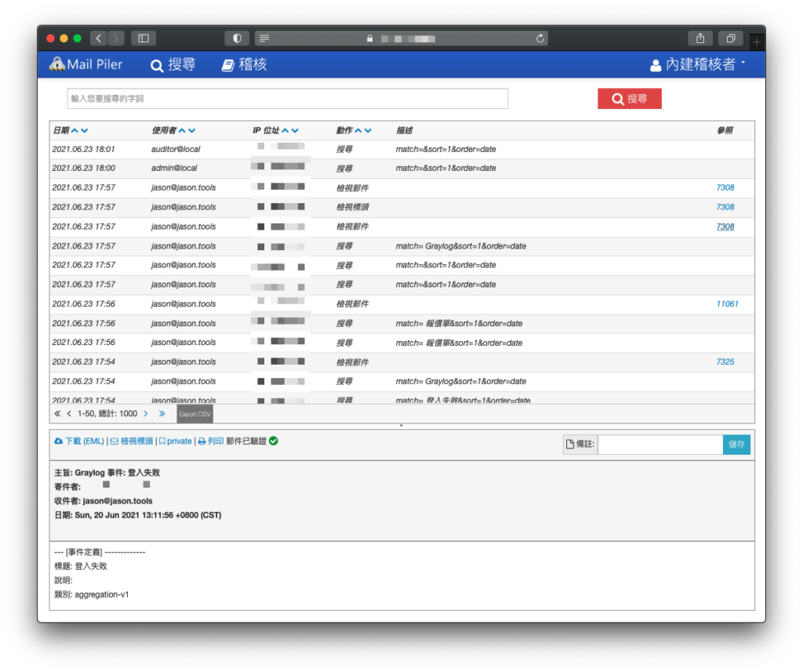Click the green verified checkmark icon
This screenshot has height=672, width=803.
[274, 441]
